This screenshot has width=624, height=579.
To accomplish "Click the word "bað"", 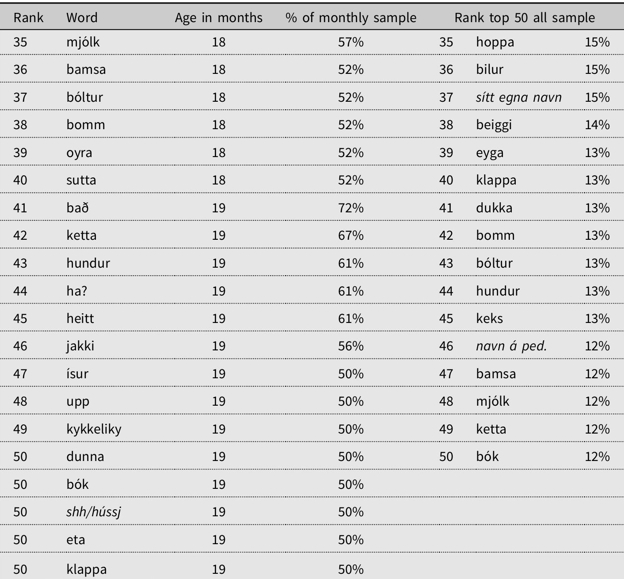I will coord(76,208).
